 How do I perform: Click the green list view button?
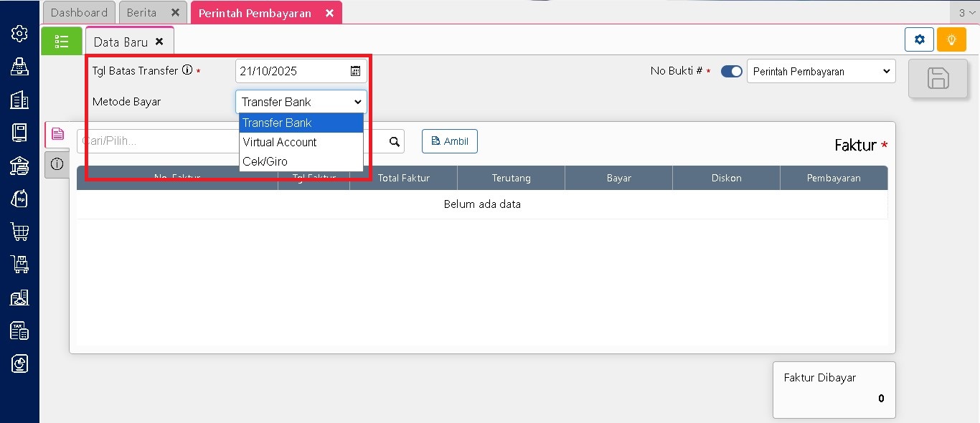62,41
